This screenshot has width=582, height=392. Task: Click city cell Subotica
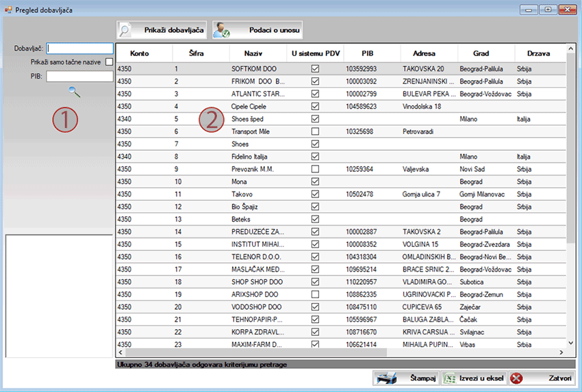coord(486,282)
